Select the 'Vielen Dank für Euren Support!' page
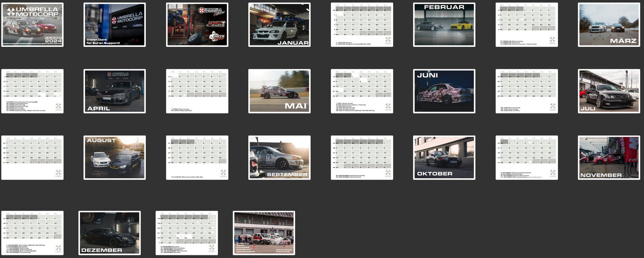This screenshot has height=258, width=644. click(115, 25)
